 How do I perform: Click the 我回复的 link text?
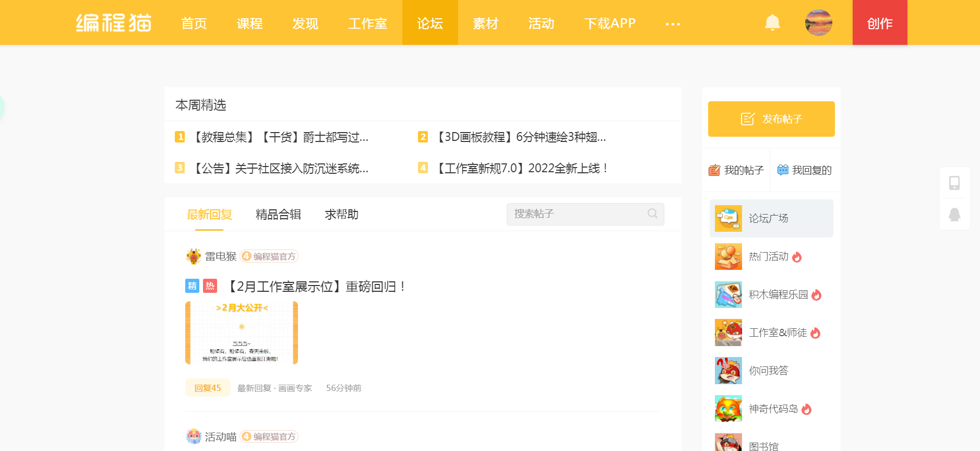(812, 170)
